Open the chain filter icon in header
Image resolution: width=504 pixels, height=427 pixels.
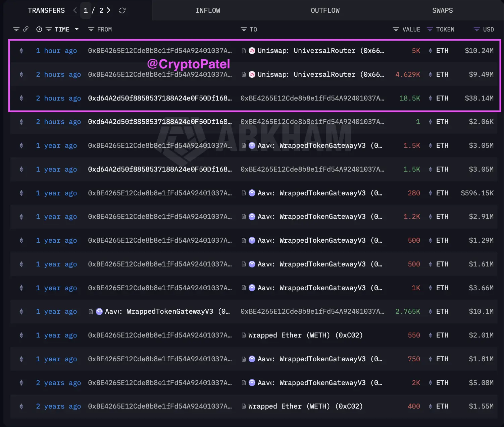pyautogui.click(x=16, y=29)
